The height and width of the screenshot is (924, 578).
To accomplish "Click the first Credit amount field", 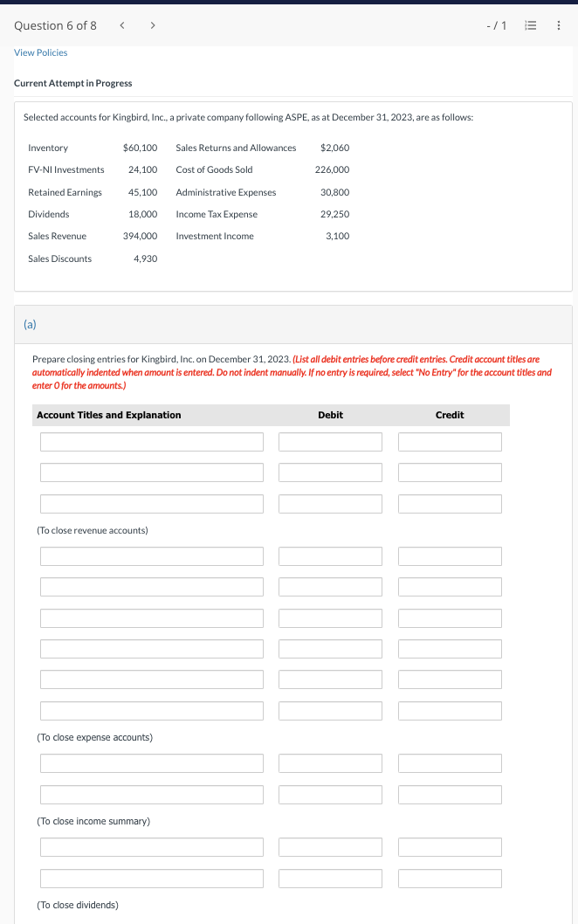I will point(450,441).
